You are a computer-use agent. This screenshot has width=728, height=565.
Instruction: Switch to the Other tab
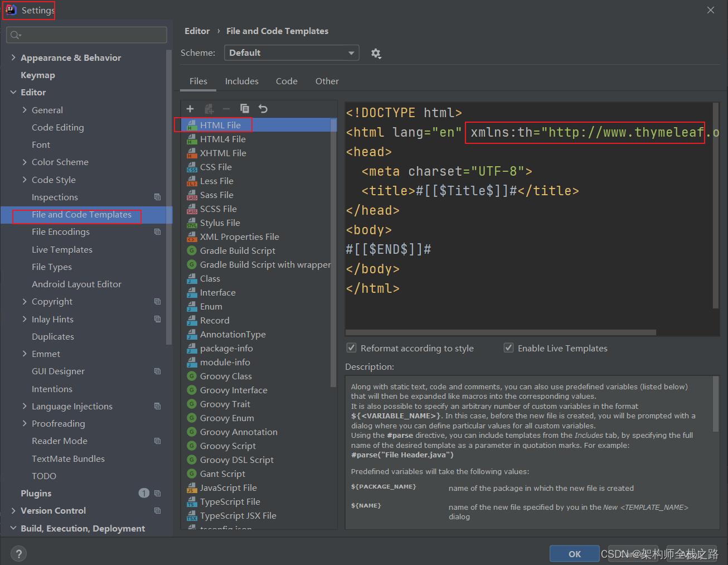pos(327,81)
